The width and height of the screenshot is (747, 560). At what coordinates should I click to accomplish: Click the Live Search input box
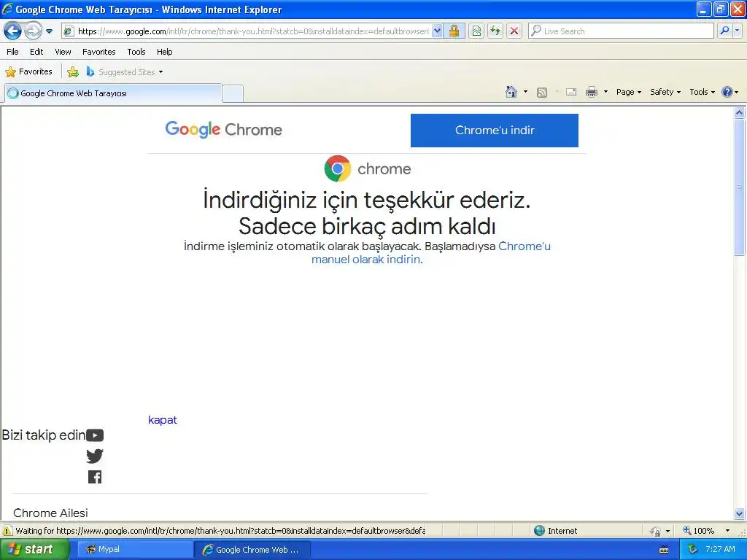[x=622, y=31]
